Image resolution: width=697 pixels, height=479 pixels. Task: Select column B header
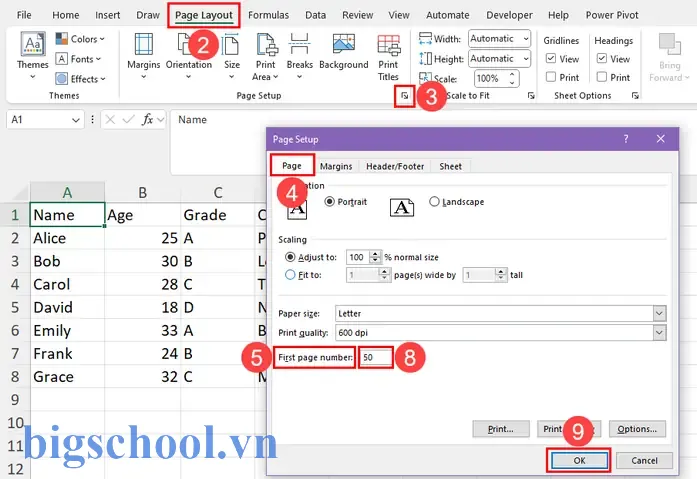143,192
